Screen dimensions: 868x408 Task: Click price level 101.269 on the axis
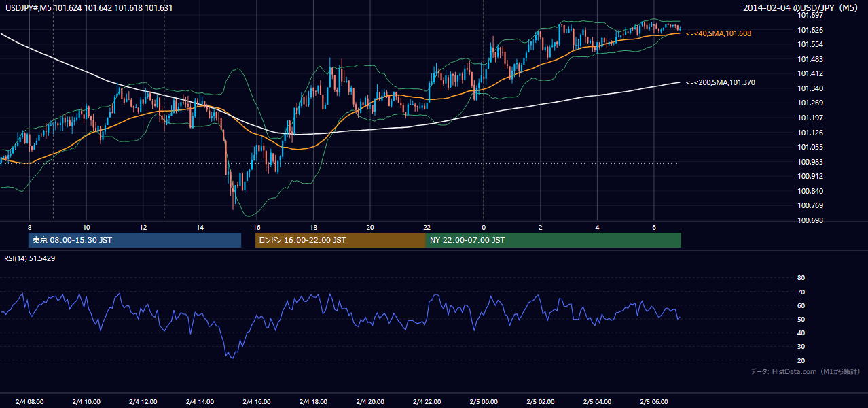810,103
